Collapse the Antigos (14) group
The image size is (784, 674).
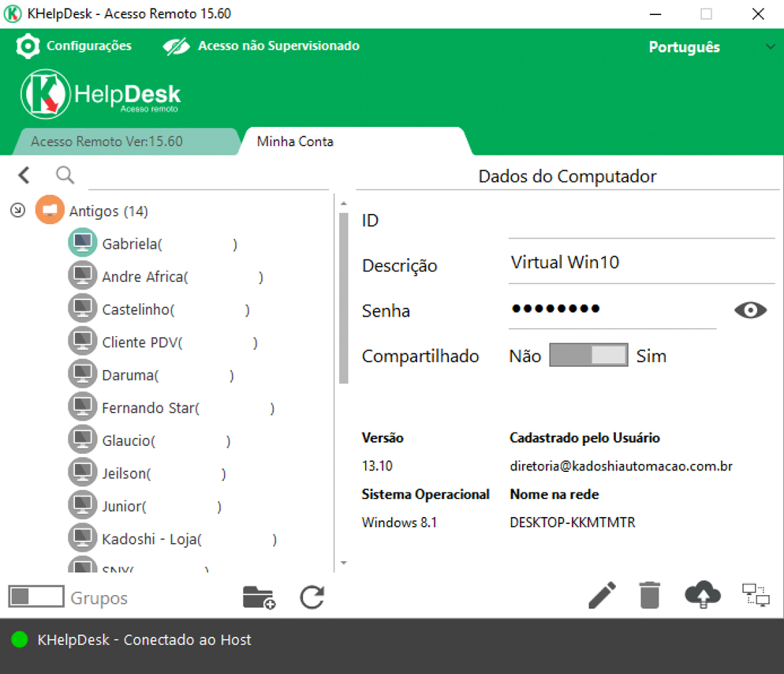click(18, 211)
